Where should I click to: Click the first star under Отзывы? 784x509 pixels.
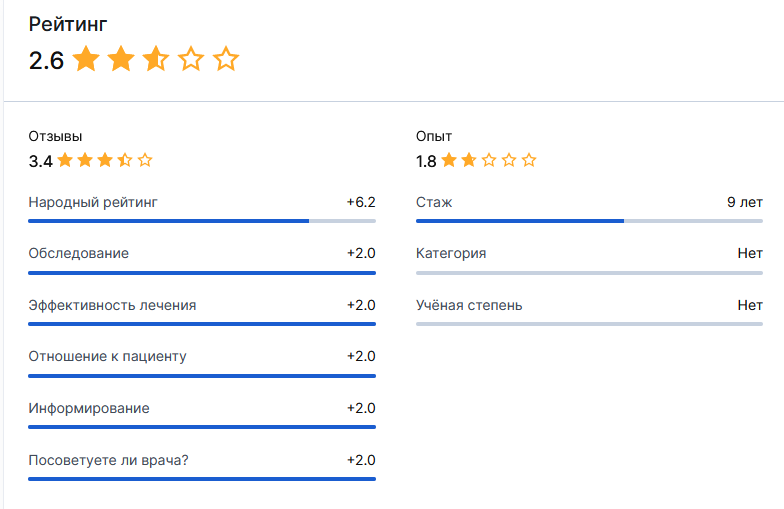point(65,160)
